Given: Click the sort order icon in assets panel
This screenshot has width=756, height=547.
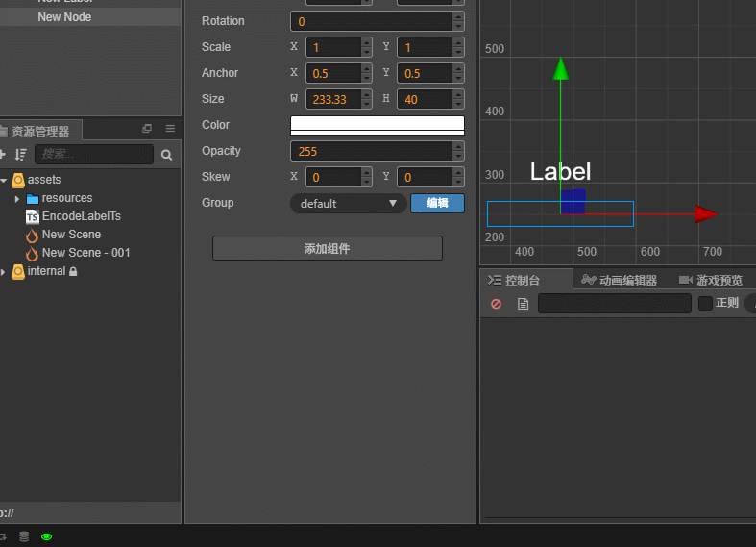Looking at the screenshot, I should click(21, 155).
